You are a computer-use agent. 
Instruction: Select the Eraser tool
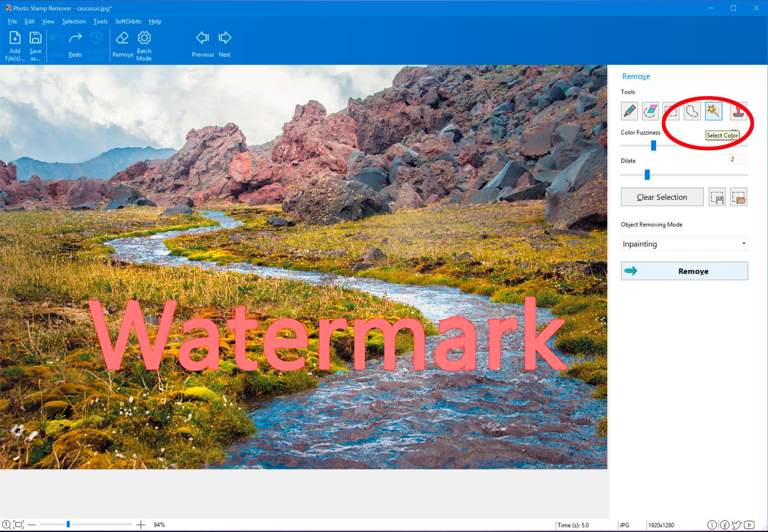click(x=649, y=111)
